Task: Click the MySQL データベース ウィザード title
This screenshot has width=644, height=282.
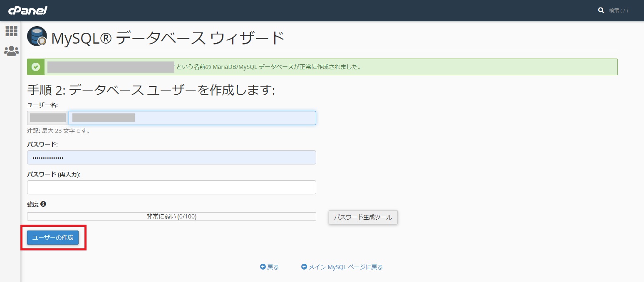Action: pos(168,38)
